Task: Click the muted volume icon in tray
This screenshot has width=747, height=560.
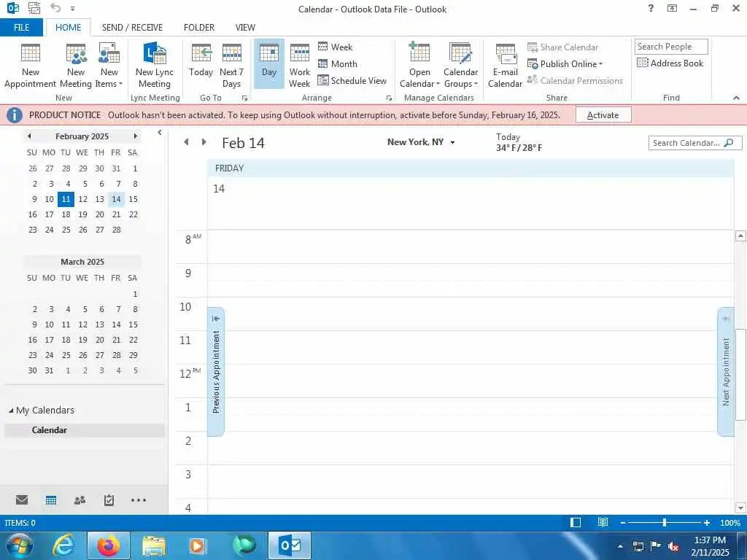Action: 673,546
